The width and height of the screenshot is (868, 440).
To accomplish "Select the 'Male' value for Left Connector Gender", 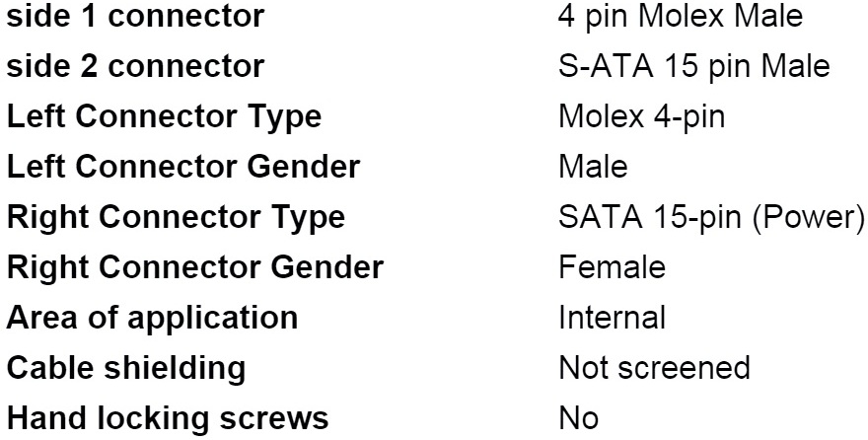I will [x=592, y=168].
